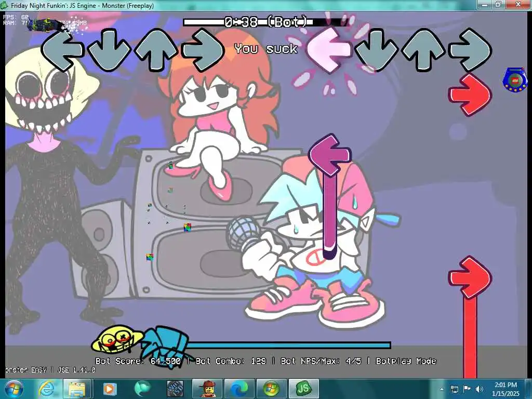This screenshot has width=532, height=399.
Task: Click the opponent's left arrow receptor
Action: point(62,50)
